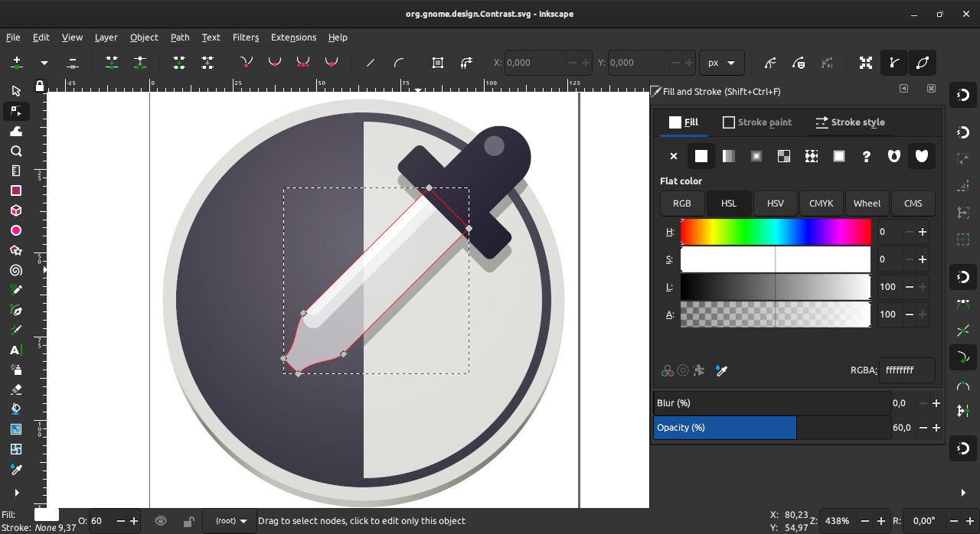Click Convert object to path icon
Viewport: 980px width, 534px height.
coord(438,63)
